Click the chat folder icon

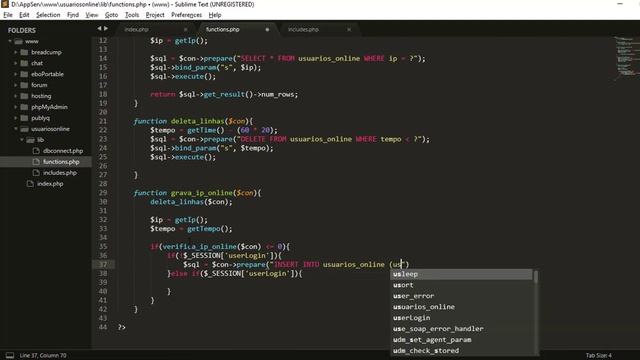point(24,63)
